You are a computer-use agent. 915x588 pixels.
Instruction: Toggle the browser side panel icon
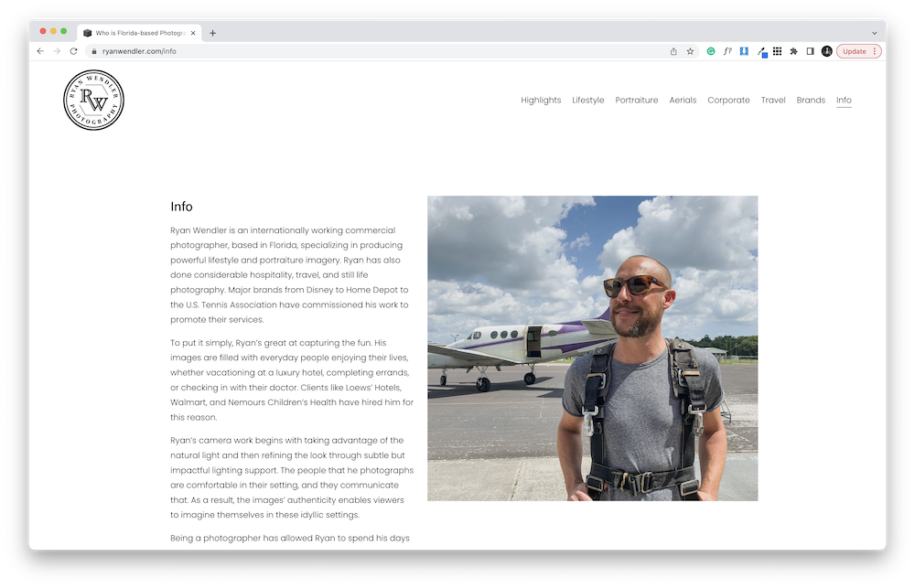pos(811,51)
